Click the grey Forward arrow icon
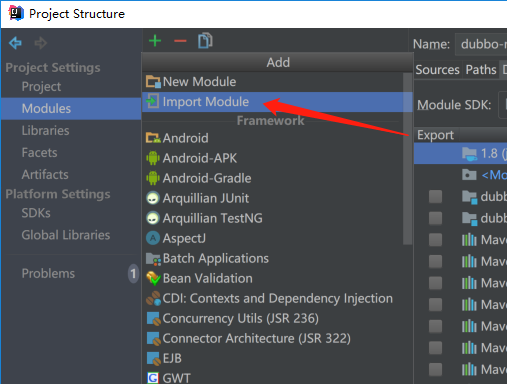Image resolution: width=507 pixels, height=384 pixels. click(x=41, y=43)
